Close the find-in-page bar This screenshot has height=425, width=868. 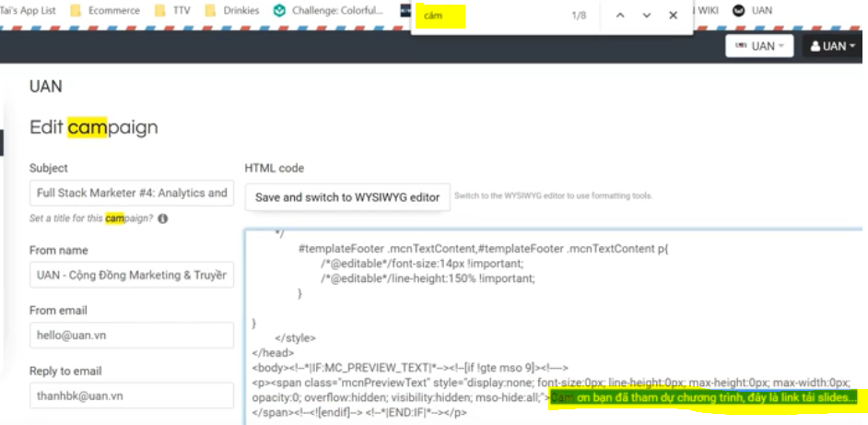point(674,16)
